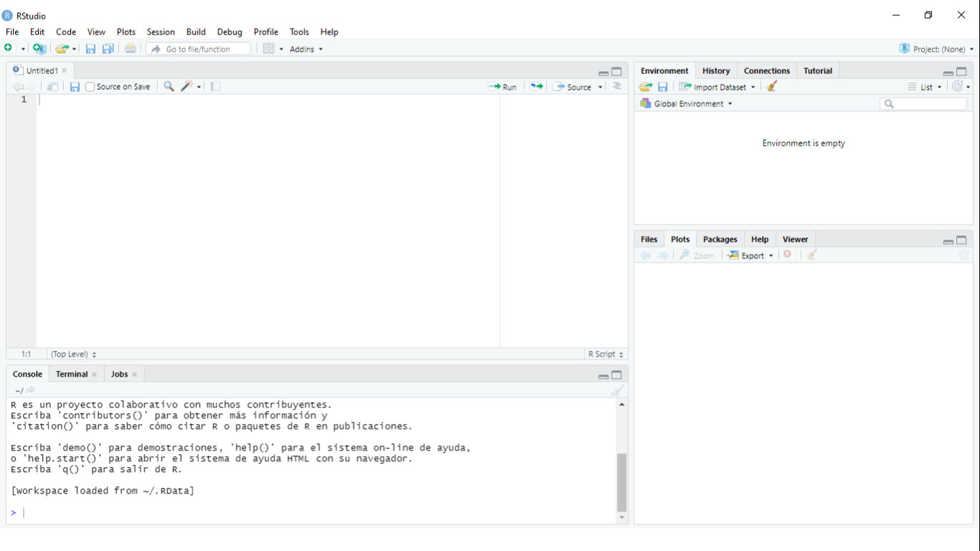Open the Viewer tab

click(796, 239)
